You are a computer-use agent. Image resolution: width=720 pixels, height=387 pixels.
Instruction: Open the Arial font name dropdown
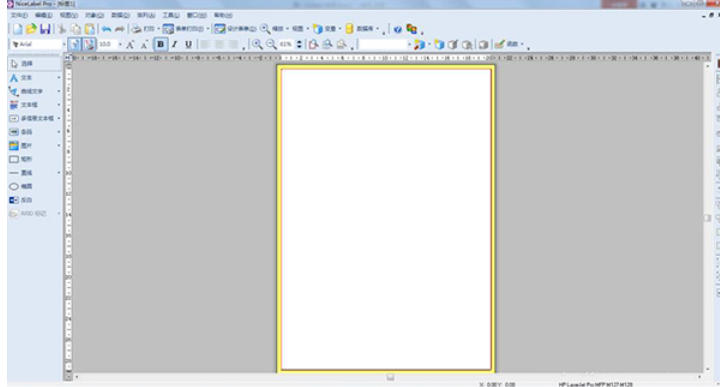point(38,44)
